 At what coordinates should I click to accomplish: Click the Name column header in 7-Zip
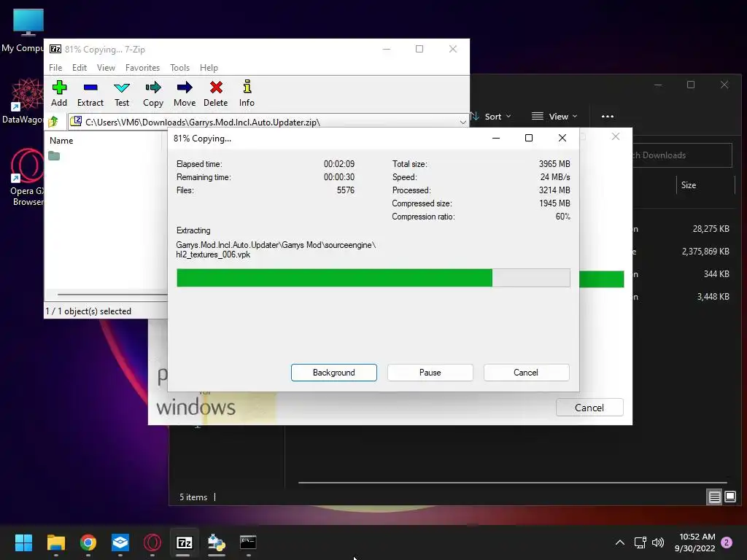pos(61,141)
